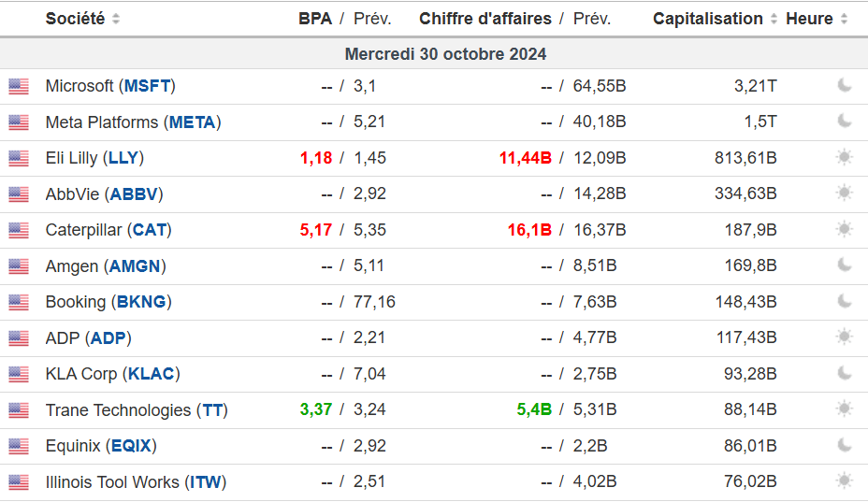Click the US flag icon beside Trane Technologies
The image size is (868, 502).
tap(19, 410)
